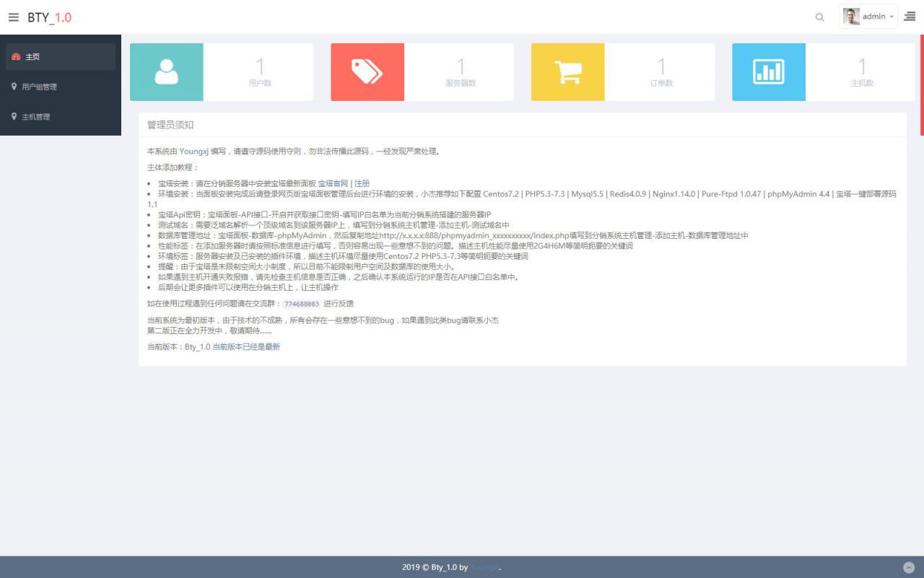This screenshot has height=578, width=924.
Task: Click the blue bar chart icon on 主机数 card
Action: 768,71
